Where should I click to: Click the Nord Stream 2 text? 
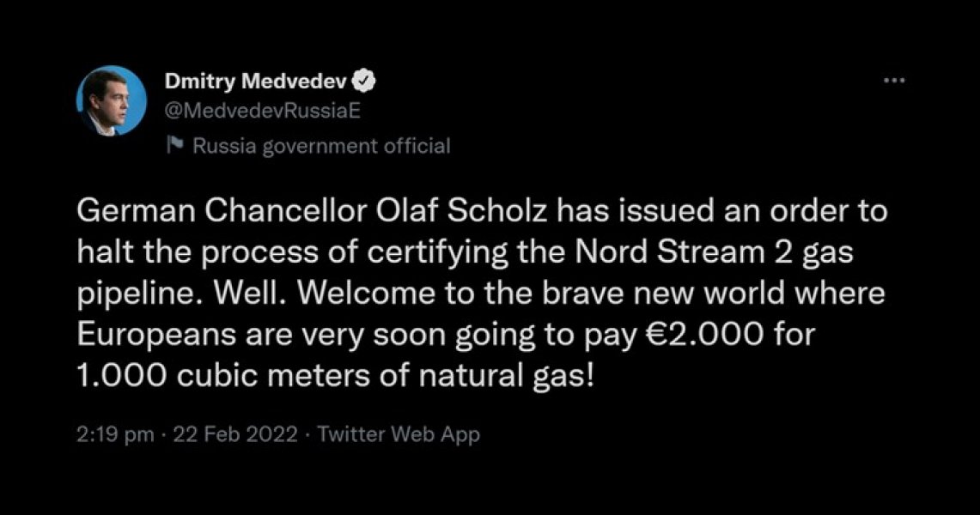point(684,253)
